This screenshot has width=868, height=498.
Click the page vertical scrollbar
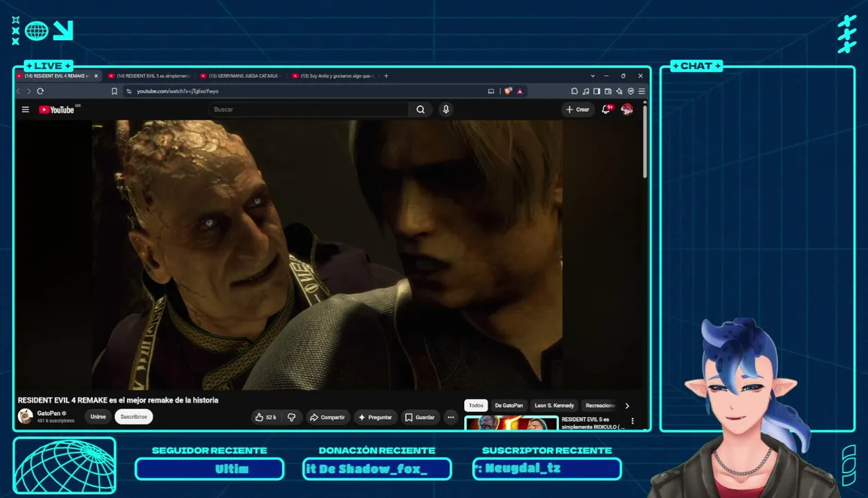click(645, 141)
